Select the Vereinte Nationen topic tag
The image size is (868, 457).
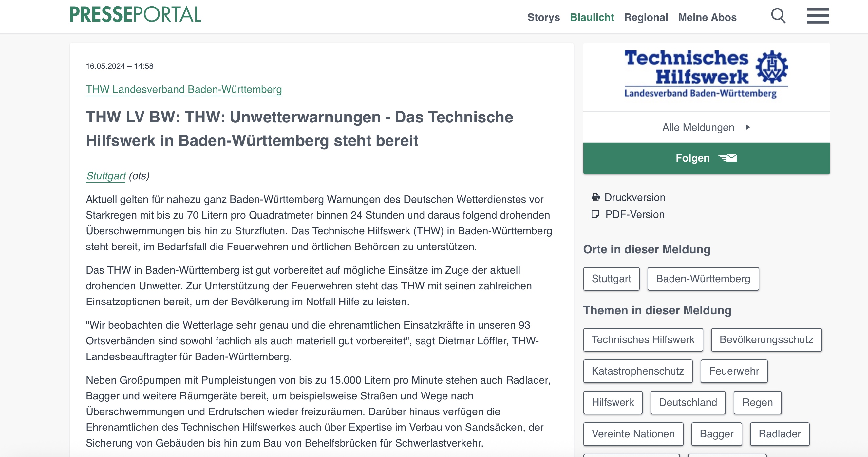point(633,434)
